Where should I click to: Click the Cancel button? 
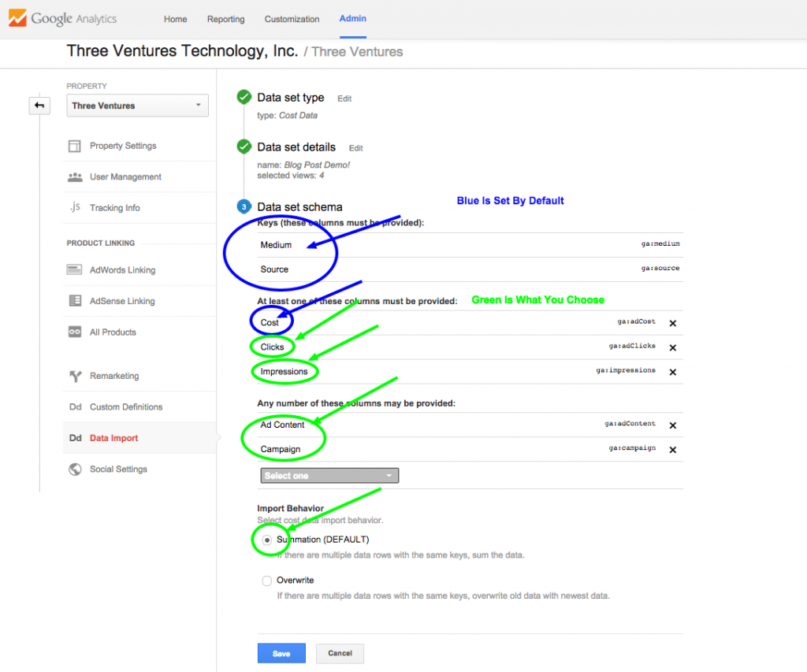(x=340, y=653)
